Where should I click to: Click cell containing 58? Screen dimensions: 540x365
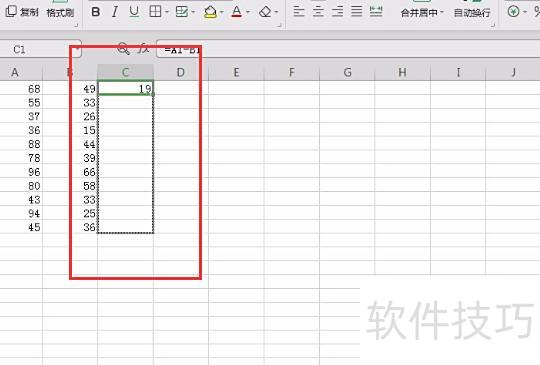tap(70, 186)
